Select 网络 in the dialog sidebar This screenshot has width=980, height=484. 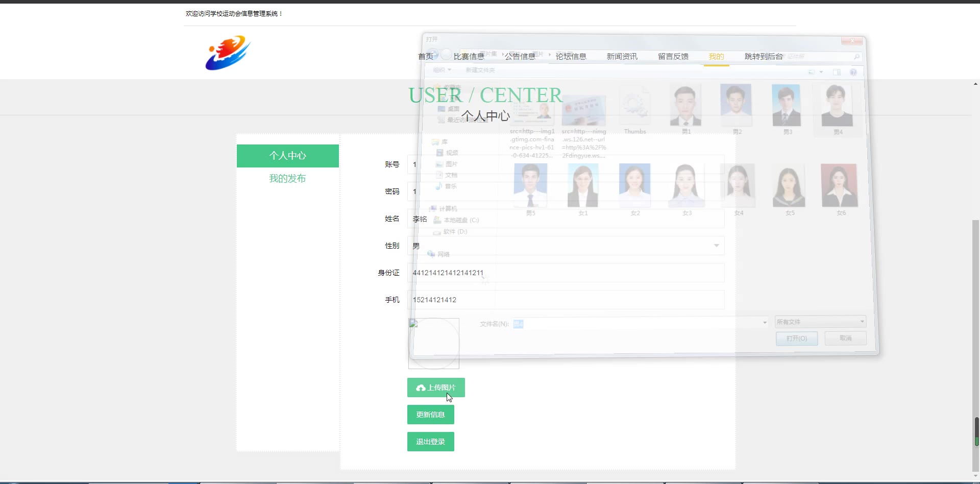438,254
